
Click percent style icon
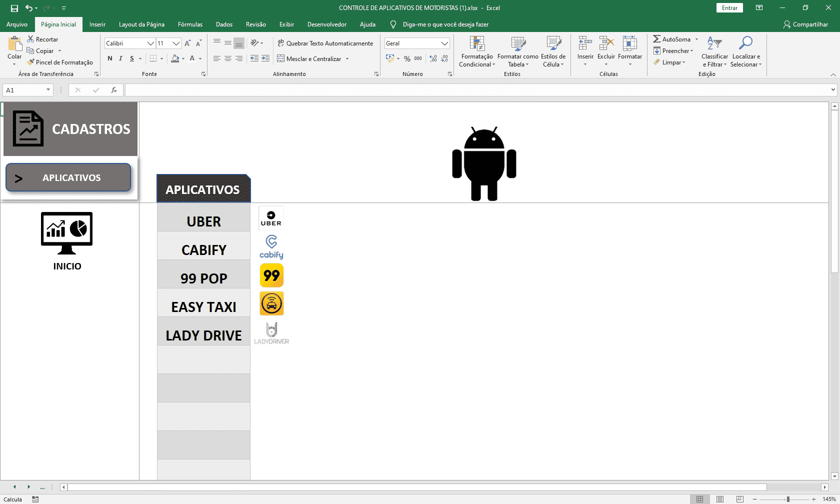point(407,58)
